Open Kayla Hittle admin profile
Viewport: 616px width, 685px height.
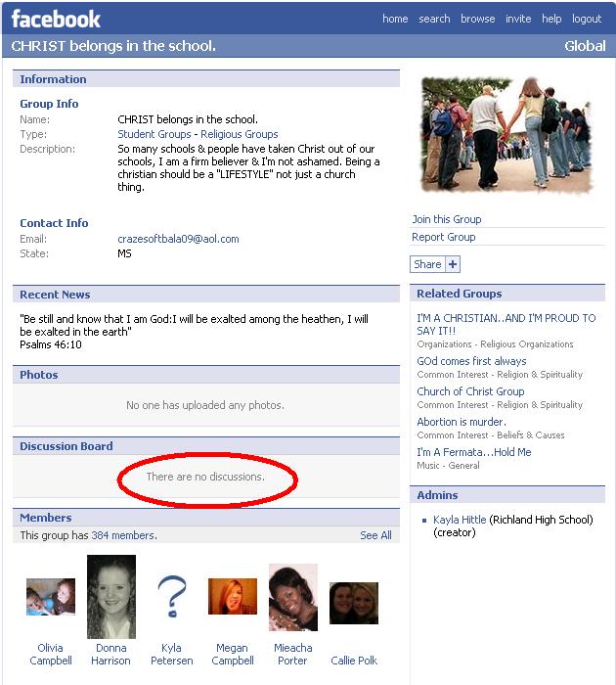(x=460, y=520)
